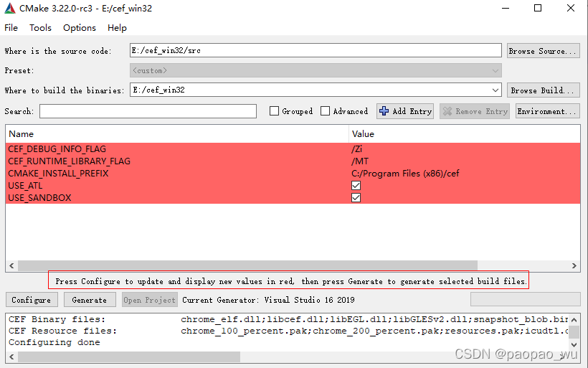Expand the build binaries path dropdown arrow

click(x=495, y=90)
